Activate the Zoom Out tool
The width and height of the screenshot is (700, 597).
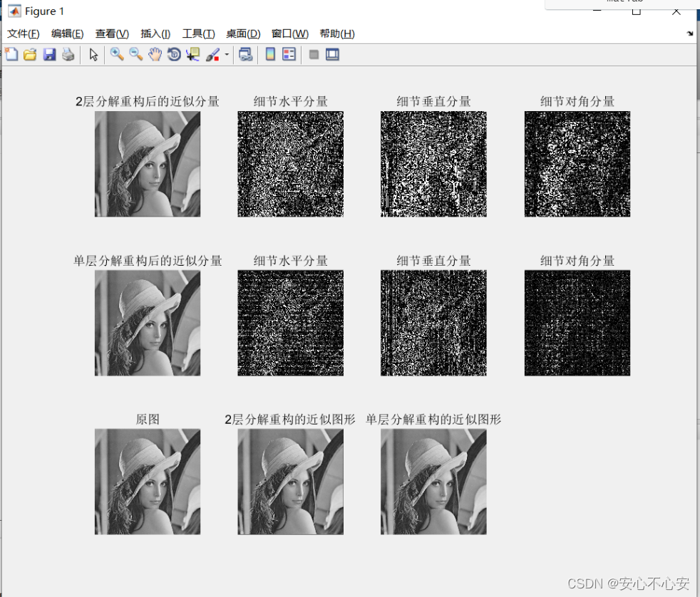[x=136, y=54]
